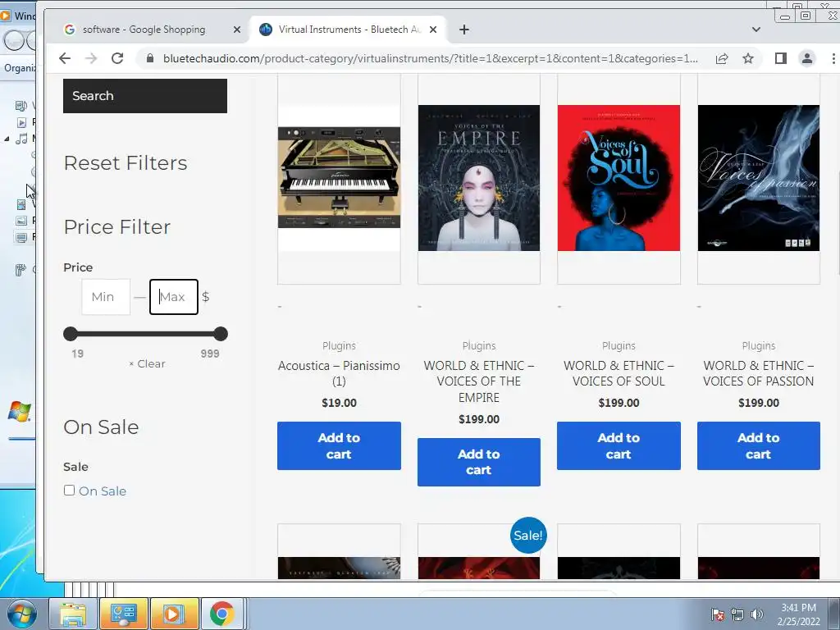Click the Search box in sidebar
840x630 pixels.
pyautogui.click(x=145, y=96)
